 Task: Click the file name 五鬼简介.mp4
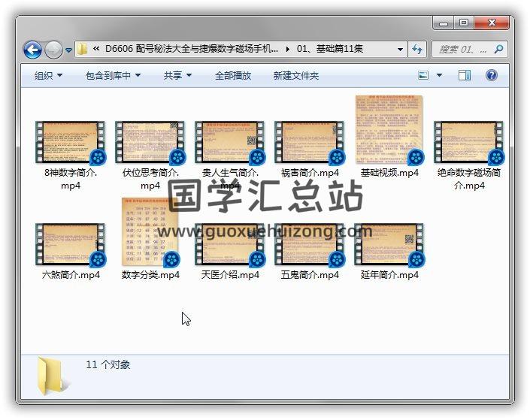coord(310,275)
